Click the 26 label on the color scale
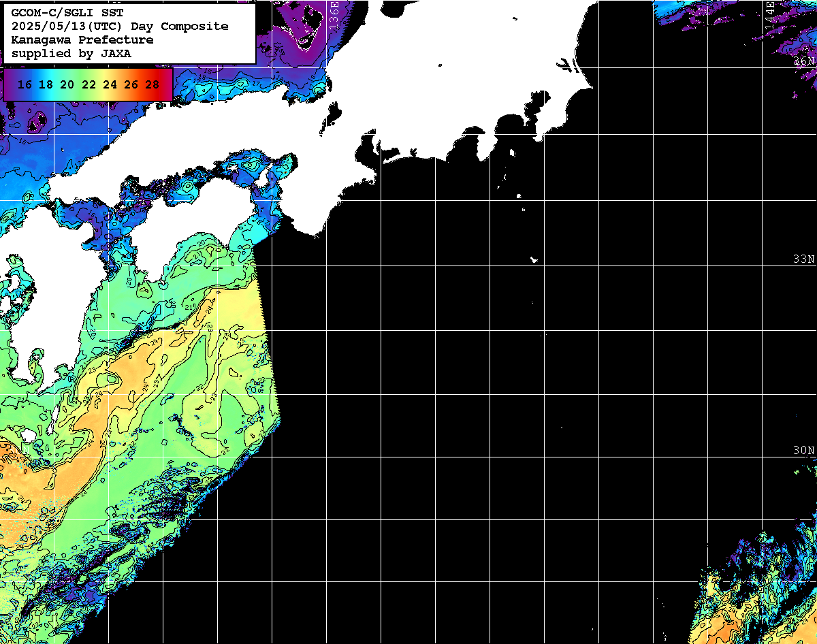 [x=131, y=84]
